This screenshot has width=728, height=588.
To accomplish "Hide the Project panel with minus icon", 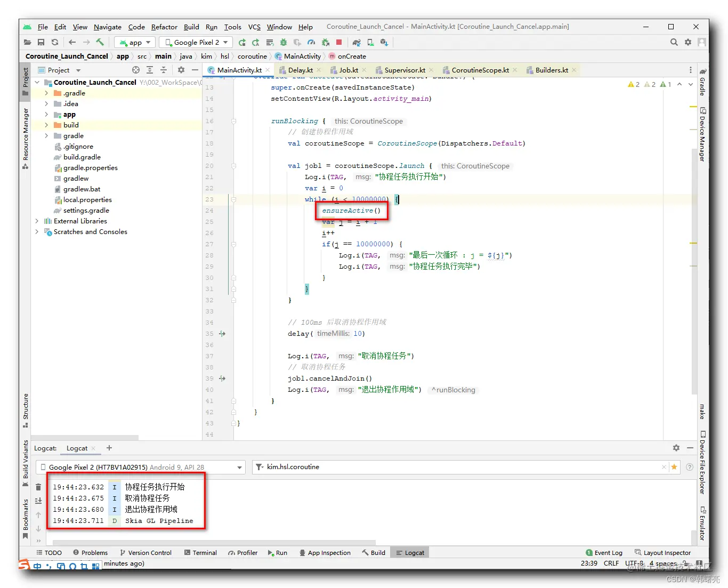I will (x=195, y=70).
